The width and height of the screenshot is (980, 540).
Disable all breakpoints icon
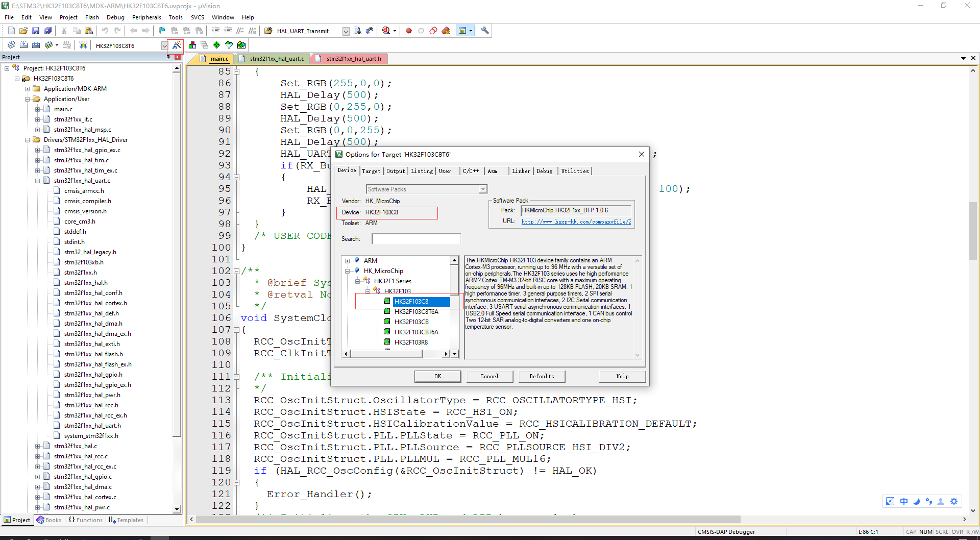point(433,31)
